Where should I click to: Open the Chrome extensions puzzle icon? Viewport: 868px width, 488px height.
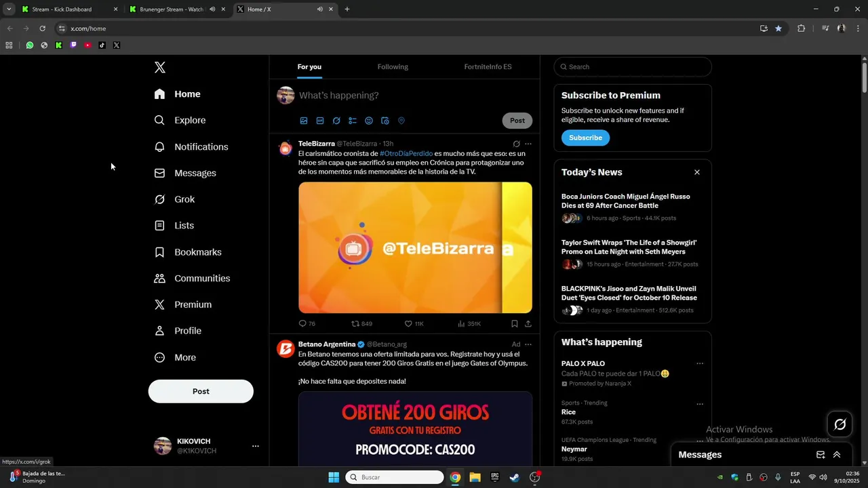[x=802, y=28]
